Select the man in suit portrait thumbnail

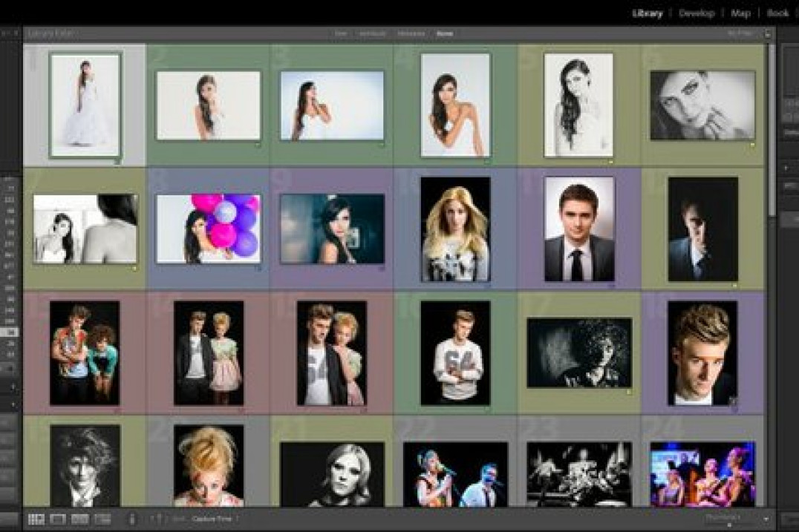[578, 230]
